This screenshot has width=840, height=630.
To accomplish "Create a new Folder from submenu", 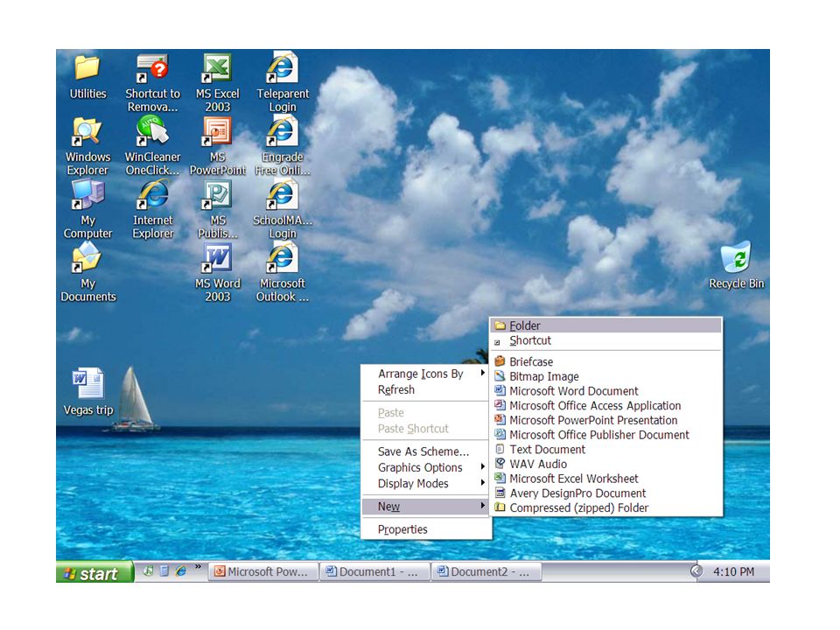I will pos(605,325).
